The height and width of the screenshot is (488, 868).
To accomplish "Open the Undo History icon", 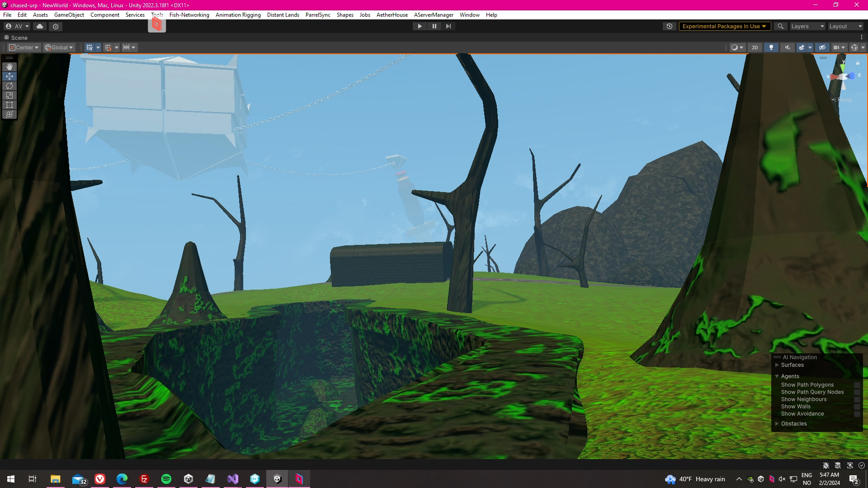I will [670, 26].
